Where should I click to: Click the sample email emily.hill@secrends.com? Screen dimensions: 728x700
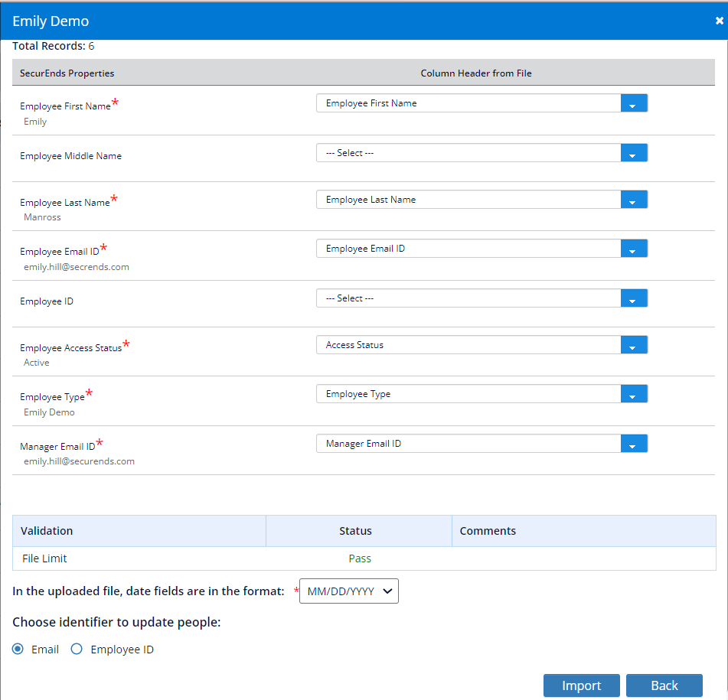pos(77,267)
